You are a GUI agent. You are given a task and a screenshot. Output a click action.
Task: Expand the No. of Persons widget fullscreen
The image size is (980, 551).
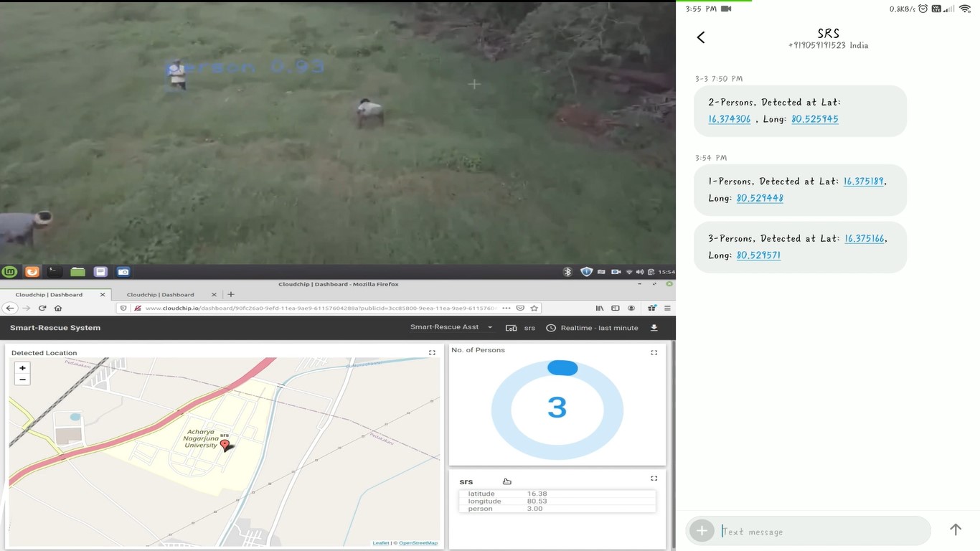pos(654,352)
